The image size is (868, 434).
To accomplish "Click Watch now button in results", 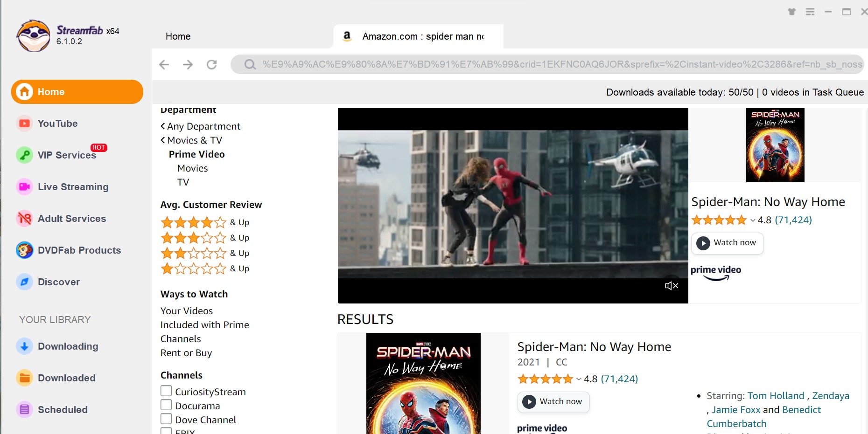I will (x=553, y=402).
